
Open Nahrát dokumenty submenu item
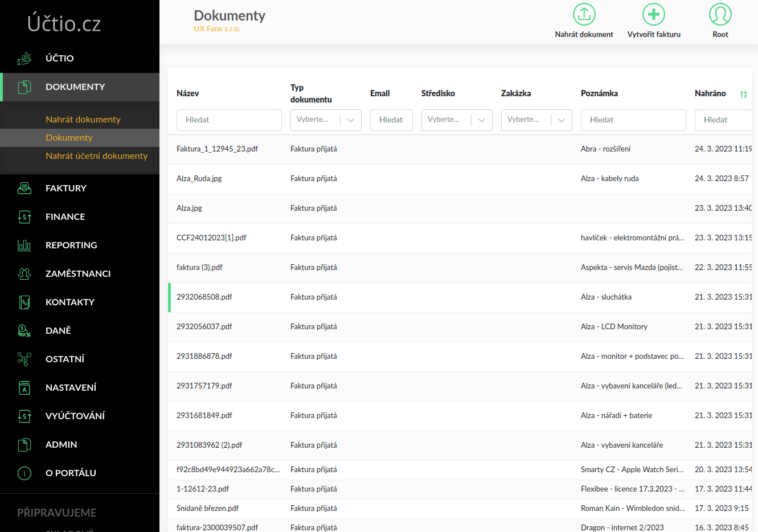[83, 119]
